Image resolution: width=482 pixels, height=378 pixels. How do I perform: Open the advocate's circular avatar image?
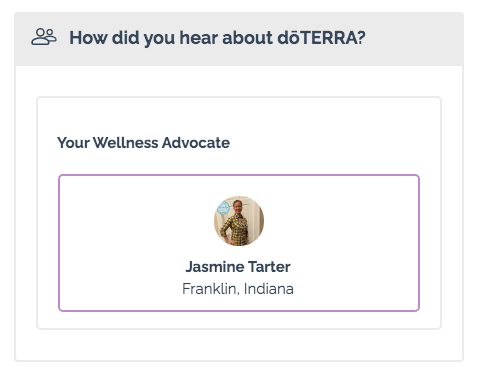(x=239, y=221)
